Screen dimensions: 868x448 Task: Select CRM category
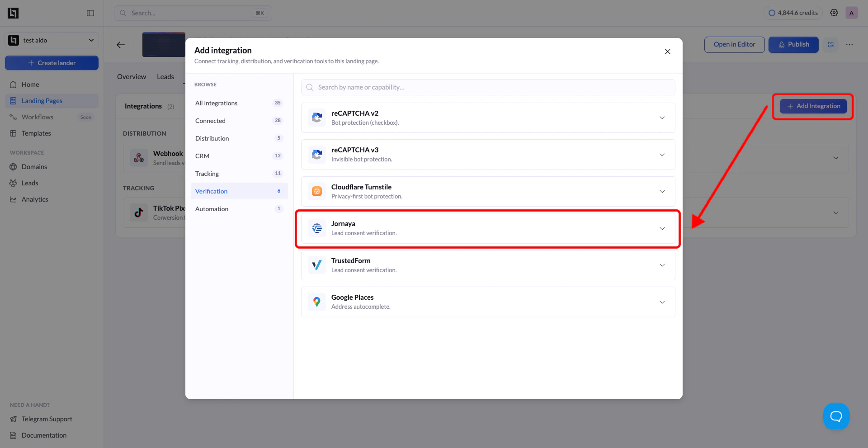point(239,156)
